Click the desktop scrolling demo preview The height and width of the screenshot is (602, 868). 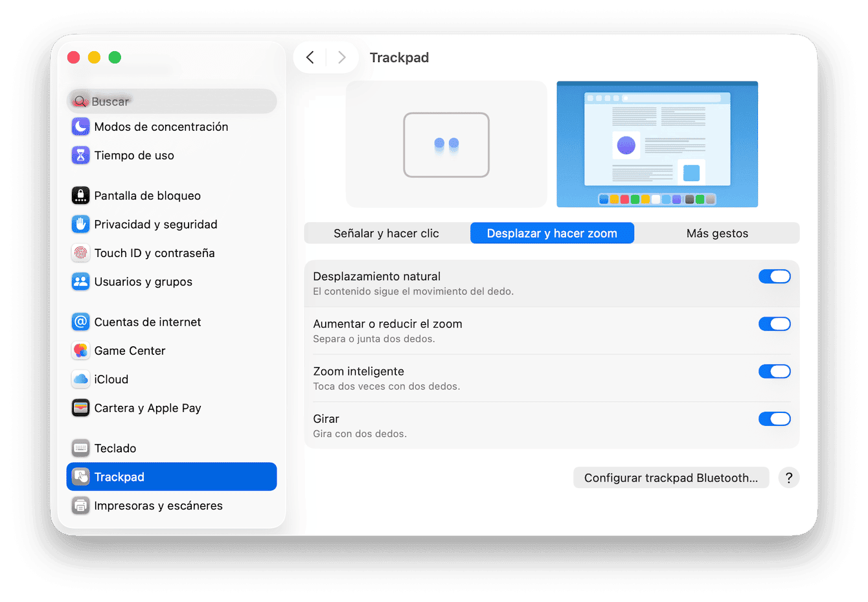(657, 144)
